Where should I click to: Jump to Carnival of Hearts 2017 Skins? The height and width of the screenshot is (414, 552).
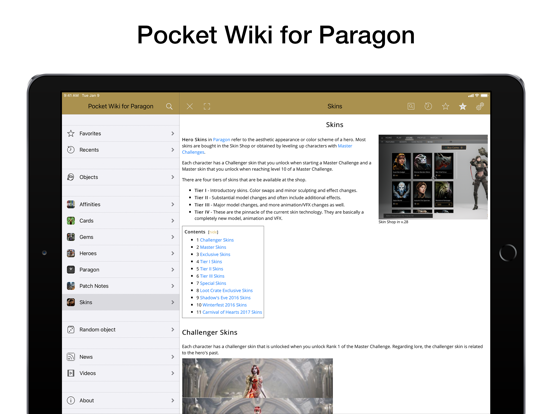point(232,312)
